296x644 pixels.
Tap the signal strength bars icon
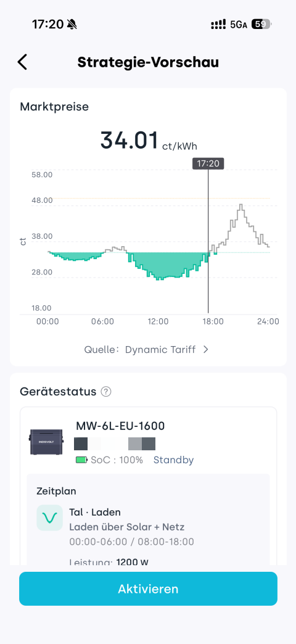219,25
